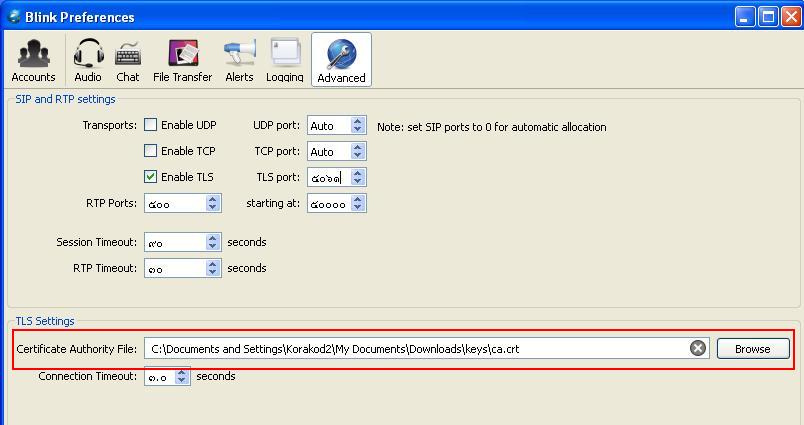This screenshot has height=425, width=804.
Task: Click the RTP Timeout spinner arrows
Action: (213, 268)
